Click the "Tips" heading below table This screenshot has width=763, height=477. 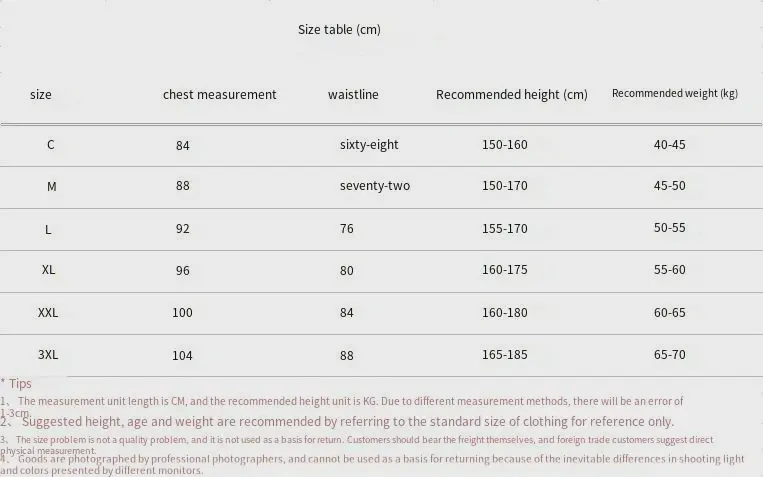point(19,384)
